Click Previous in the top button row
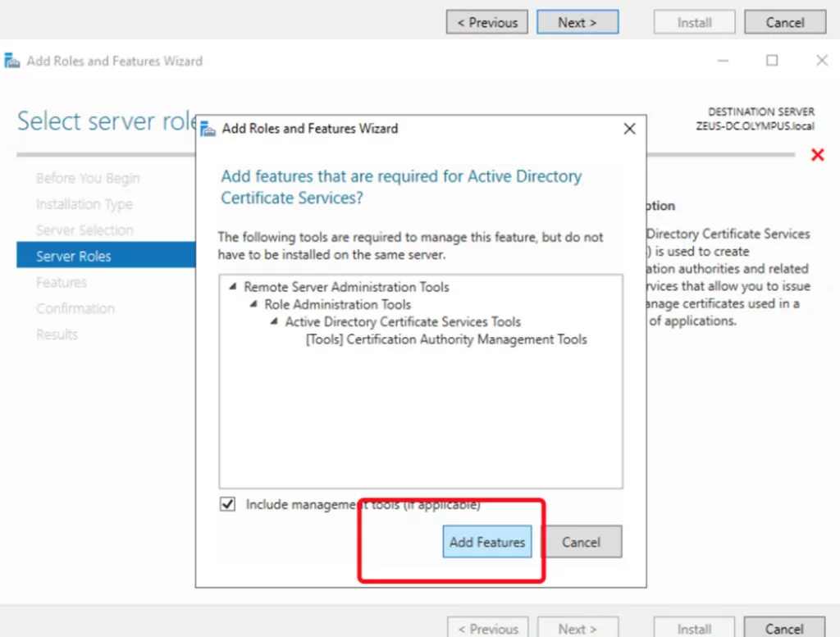The width and height of the screenshot is (840, 637). click(487, 22)
